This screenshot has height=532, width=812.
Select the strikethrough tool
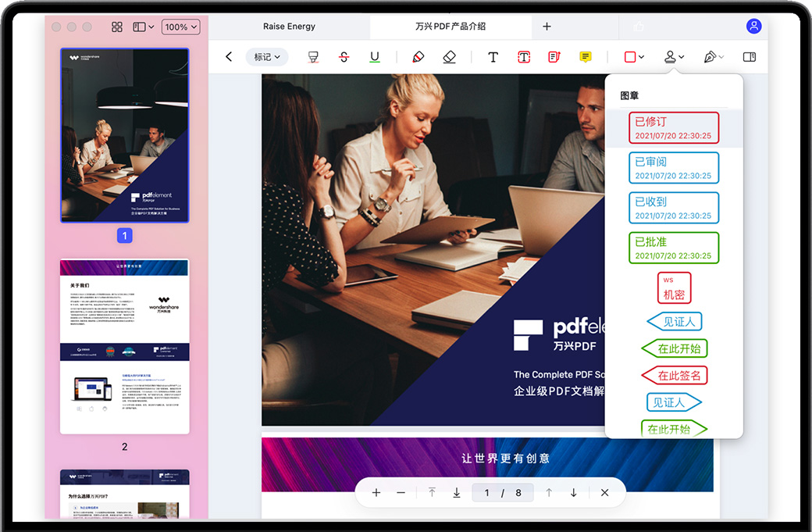coord(344,57)
